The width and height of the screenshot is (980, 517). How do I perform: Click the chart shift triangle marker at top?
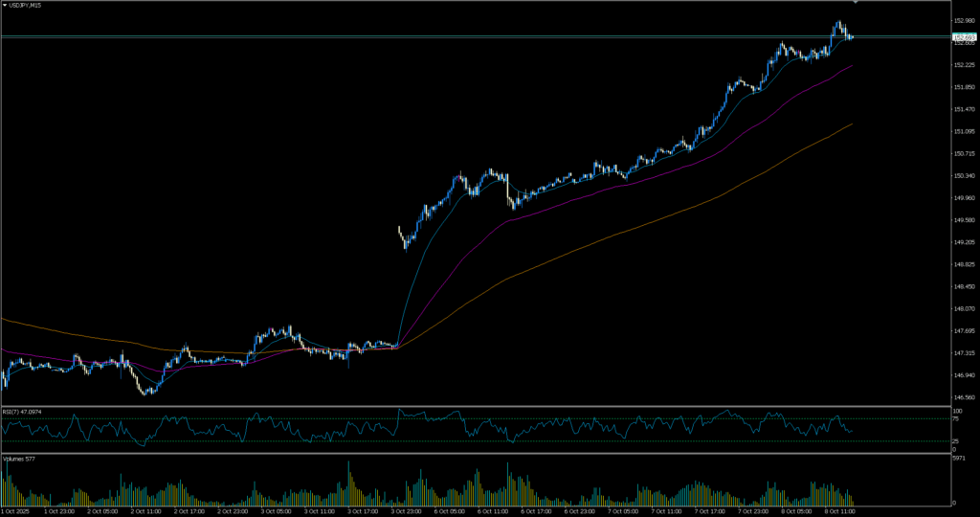tap(856, 3)
